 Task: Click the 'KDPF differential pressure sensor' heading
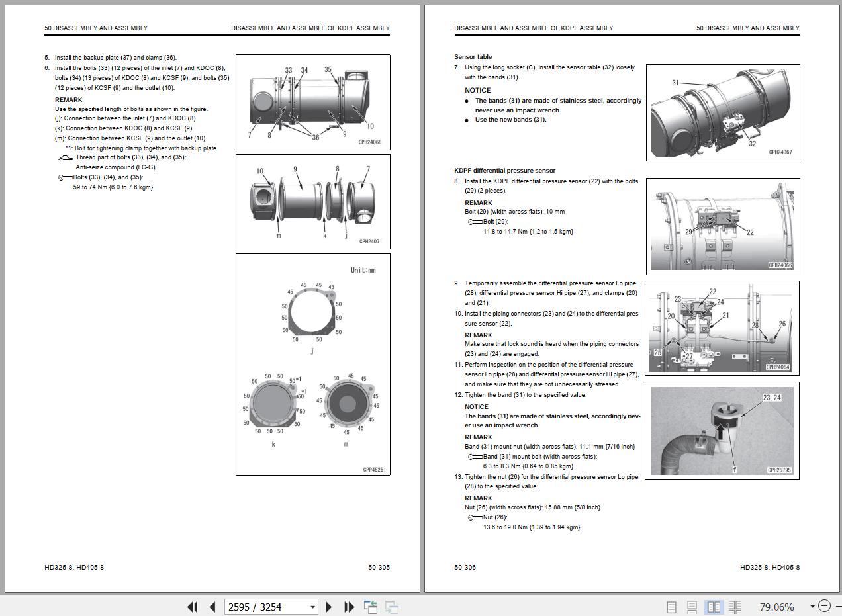[x=505, y=171]
